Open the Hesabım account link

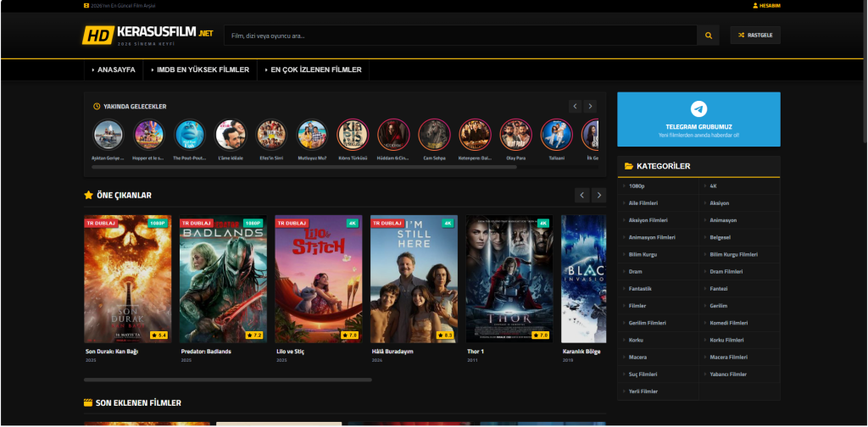(766, 6)
